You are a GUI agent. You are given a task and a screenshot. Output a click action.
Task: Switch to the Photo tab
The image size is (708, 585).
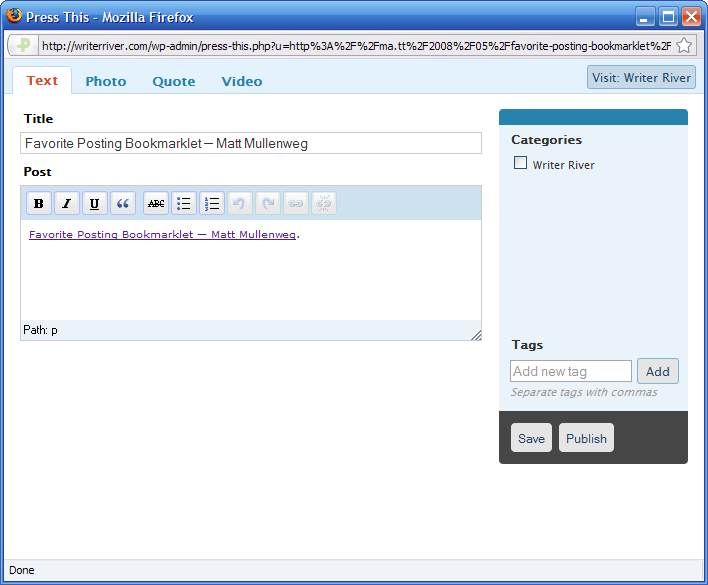point(106,81)
